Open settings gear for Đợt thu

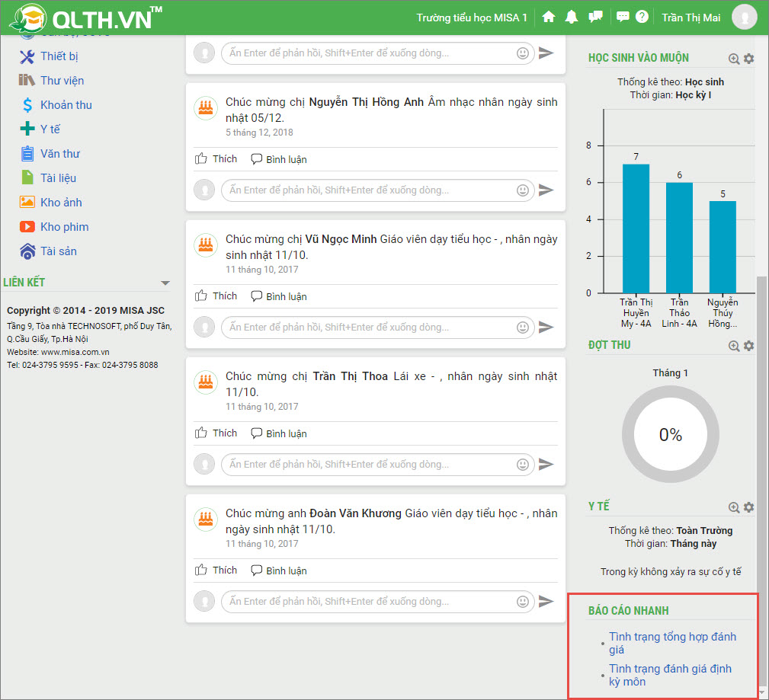click(748, 346)
